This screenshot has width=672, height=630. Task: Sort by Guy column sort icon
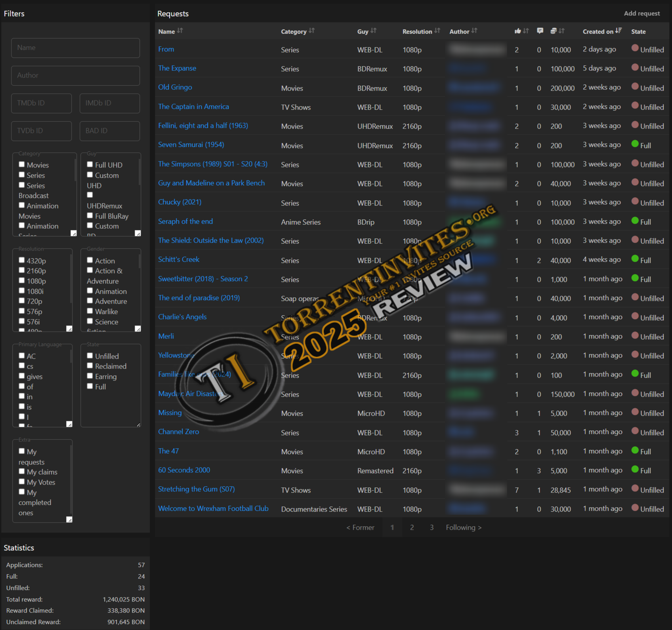coord(374,30)
